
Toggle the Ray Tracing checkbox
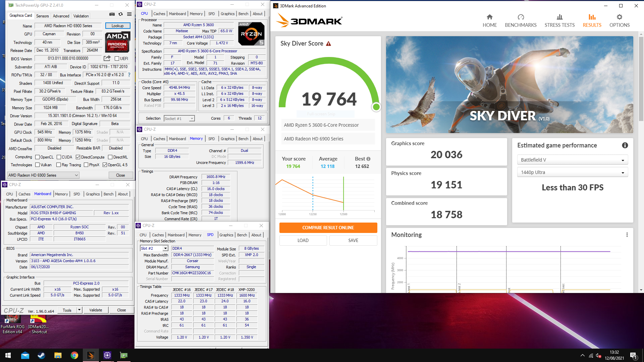tap(59, 165)
